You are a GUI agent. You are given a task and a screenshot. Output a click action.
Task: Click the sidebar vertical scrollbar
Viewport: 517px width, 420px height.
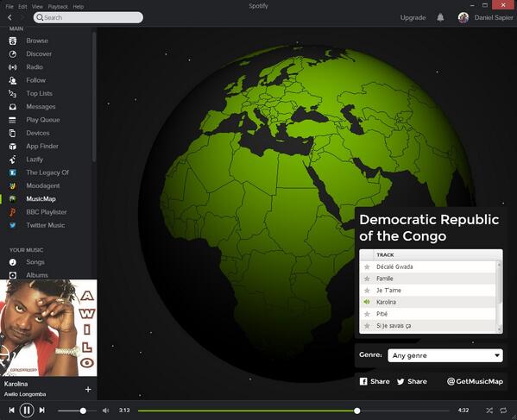pos(94,97)
